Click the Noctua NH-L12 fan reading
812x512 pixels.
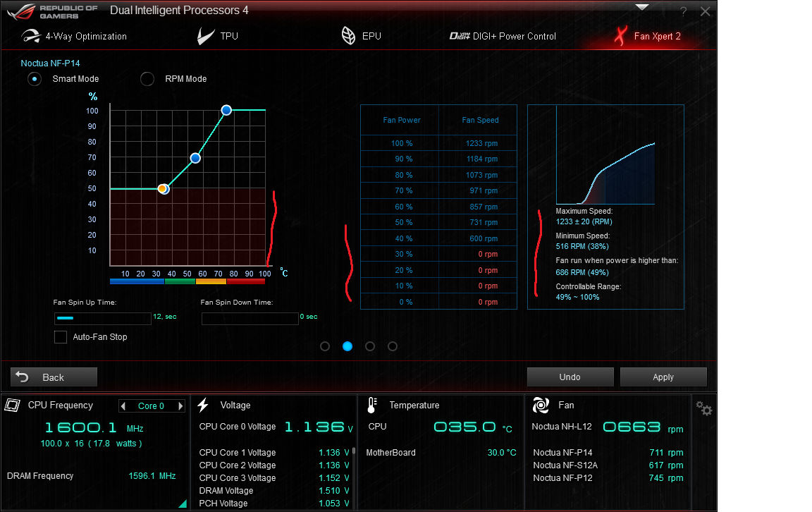pos(608,427)
